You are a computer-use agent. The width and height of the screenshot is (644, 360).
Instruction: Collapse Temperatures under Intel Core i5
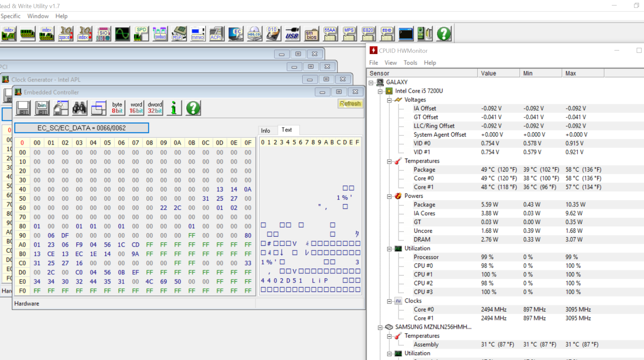389,161
